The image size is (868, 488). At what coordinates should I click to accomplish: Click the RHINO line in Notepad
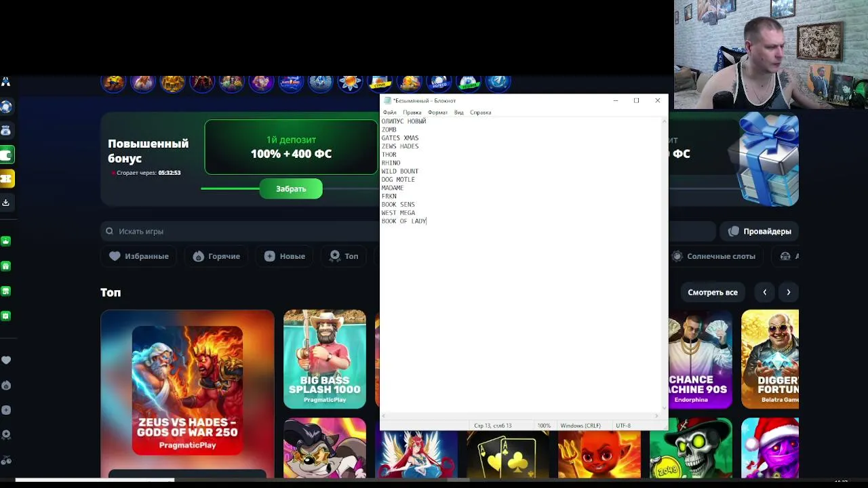391,163
